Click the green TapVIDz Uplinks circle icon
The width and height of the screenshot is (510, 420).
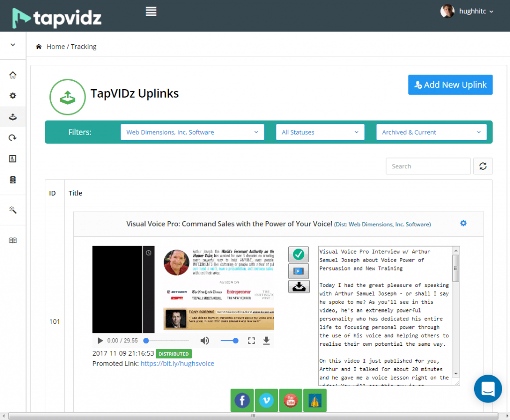click(68, 97)
